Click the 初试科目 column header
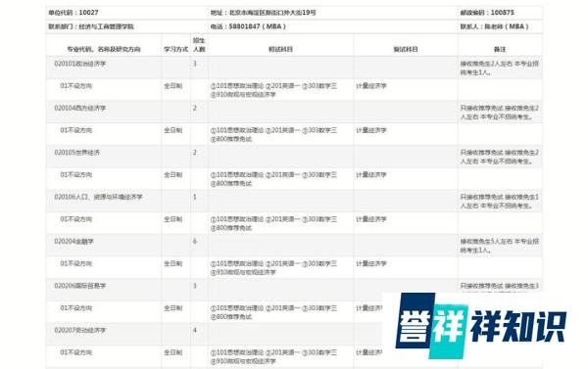This screenshot has height=369, width=588. (280, 49)
